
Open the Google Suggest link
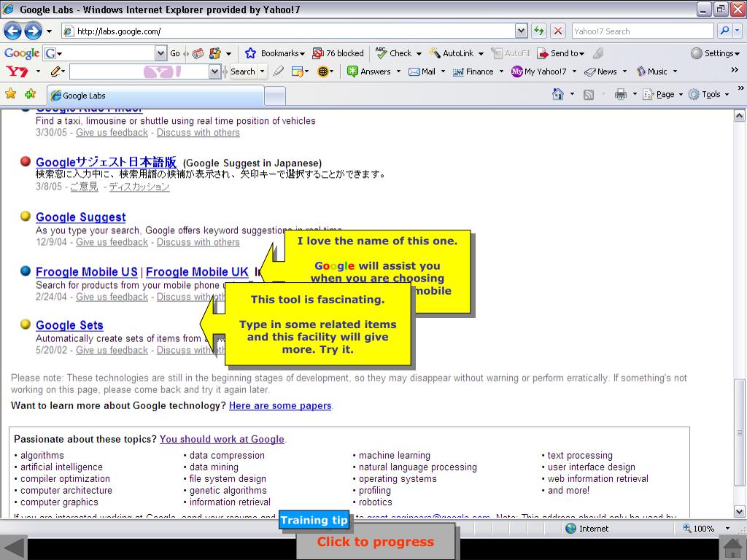coord(80,217)
